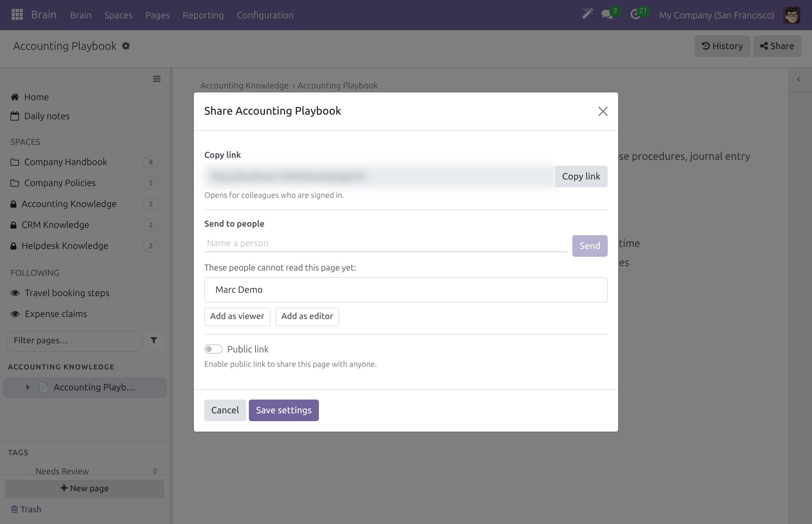Viewport: 812px width, 524px height.
Task: Click the page icon of Accounting Playbook tree item
Action: pyautogui.click(x=44, y=387)
